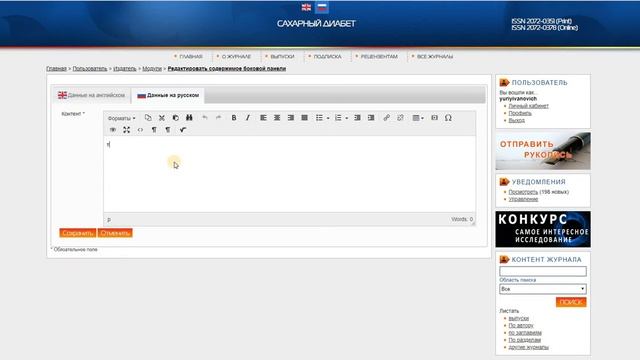Open the search area 'Все' combo box

click(542, 289)
